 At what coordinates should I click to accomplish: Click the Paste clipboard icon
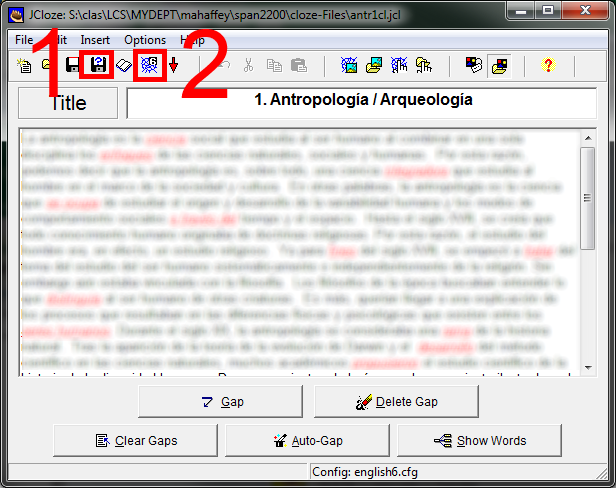pyautogui.click(x=298, y=66)
